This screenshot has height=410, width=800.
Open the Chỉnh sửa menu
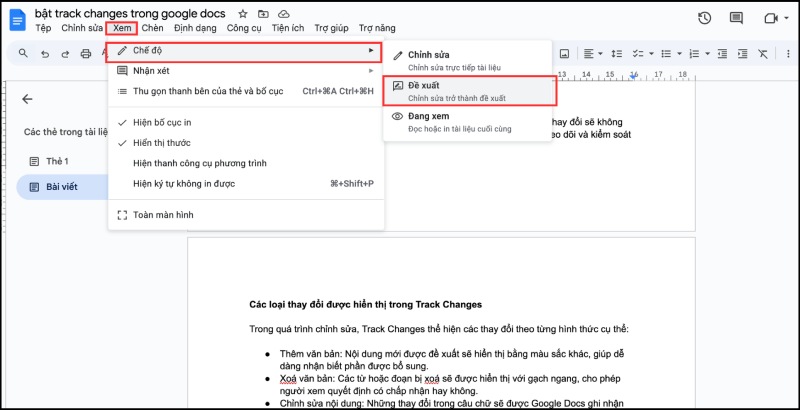[82, 28]
